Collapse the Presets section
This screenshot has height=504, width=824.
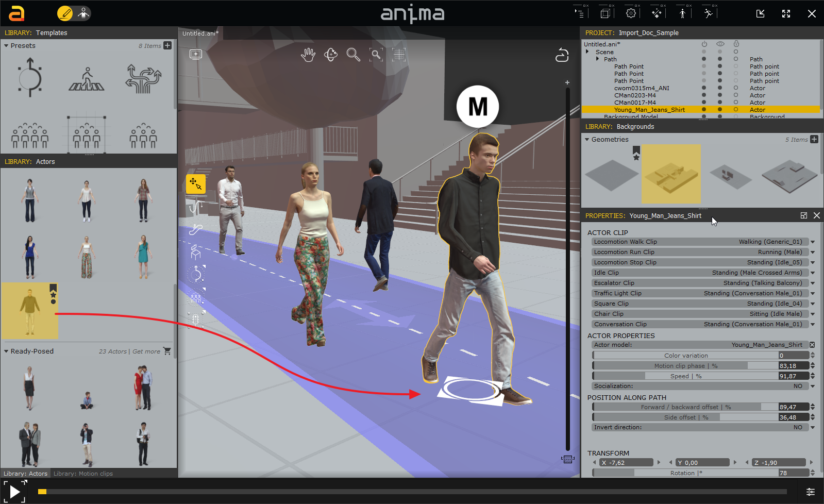(x=6, y=46)
